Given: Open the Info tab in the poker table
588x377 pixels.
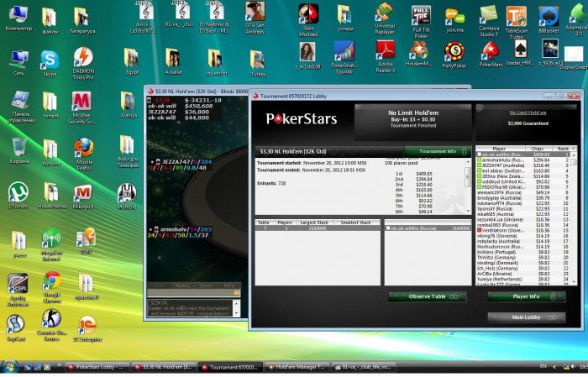Looking at the screenshot, I should coord(228,285).
